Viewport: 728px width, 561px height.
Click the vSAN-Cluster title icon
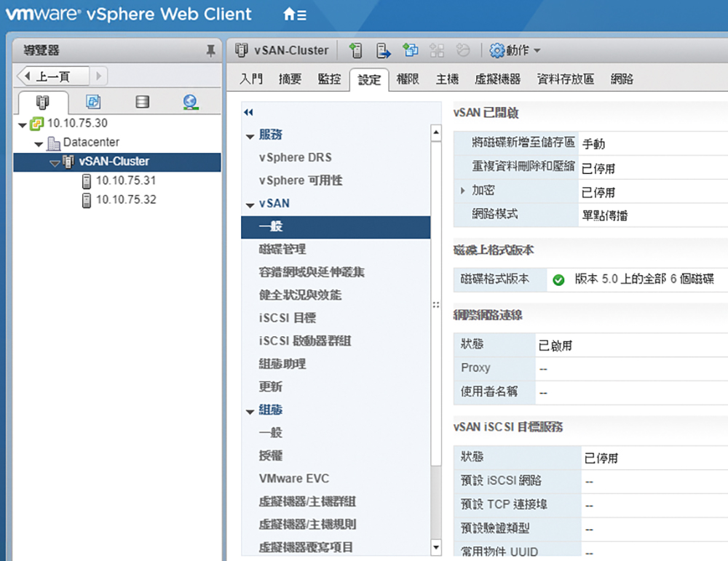click(x=242, y=49)
